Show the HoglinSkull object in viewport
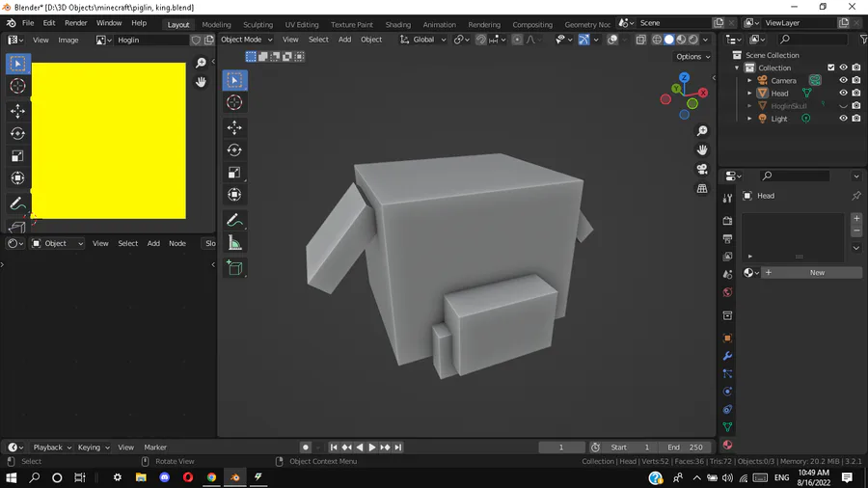The height and width of the screenshot is (488, 868). (843, 106)
